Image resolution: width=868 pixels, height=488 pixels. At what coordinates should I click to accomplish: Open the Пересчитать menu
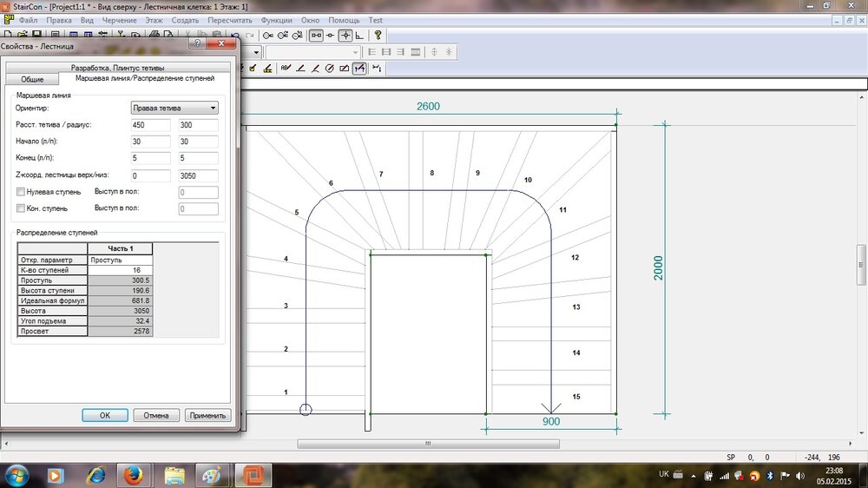[x=230, y=19]
